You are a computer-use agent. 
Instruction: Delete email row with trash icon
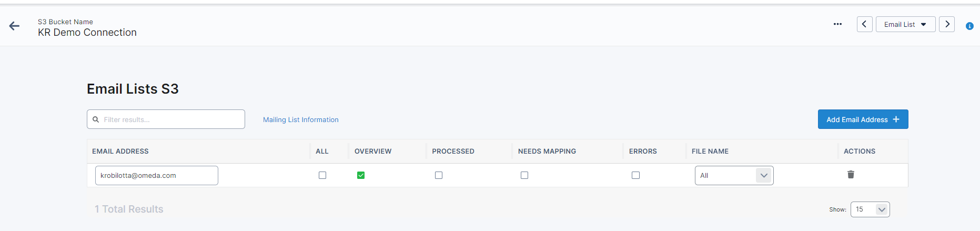[851, 175]
